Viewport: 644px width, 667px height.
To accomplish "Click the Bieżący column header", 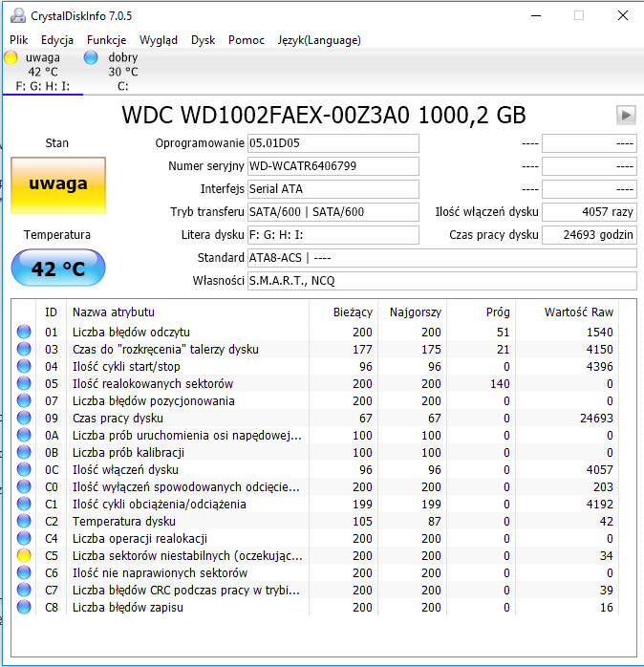I will click(x=343, y=312).
